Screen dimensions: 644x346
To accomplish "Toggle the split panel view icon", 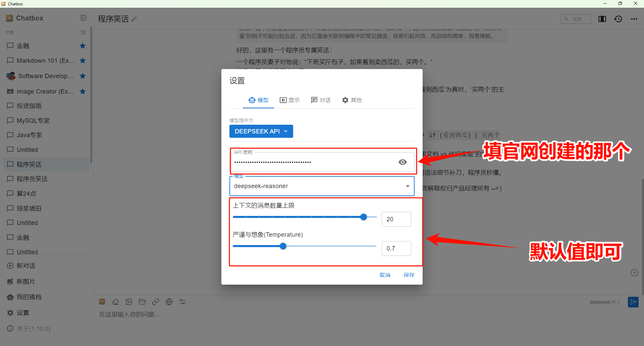I will pos(602,19).
